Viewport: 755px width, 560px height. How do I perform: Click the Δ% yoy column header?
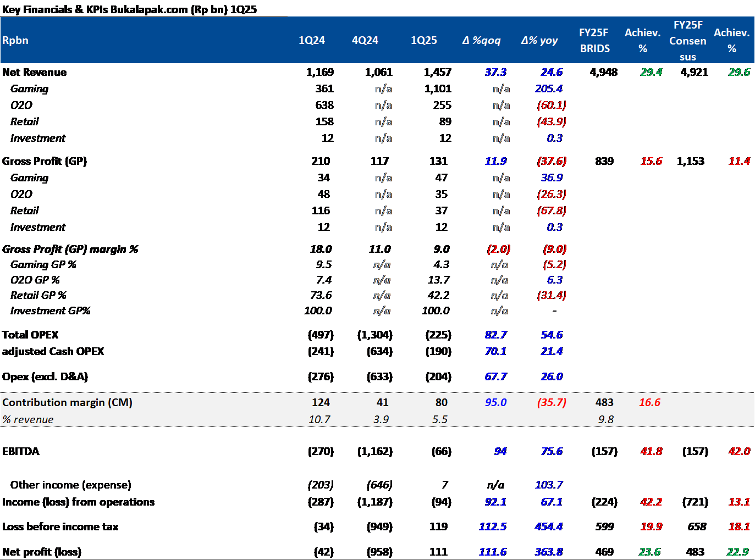[539, 40]
